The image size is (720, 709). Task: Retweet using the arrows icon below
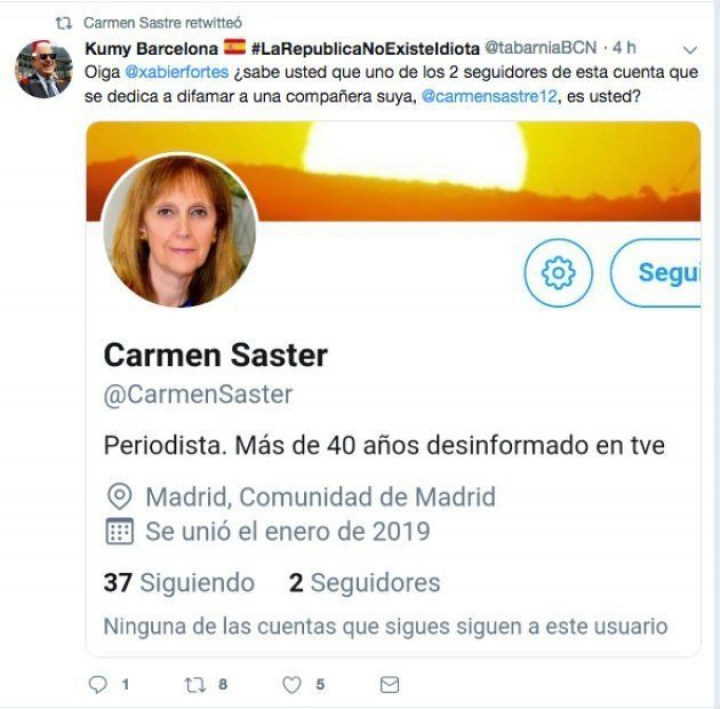point(195,685)
